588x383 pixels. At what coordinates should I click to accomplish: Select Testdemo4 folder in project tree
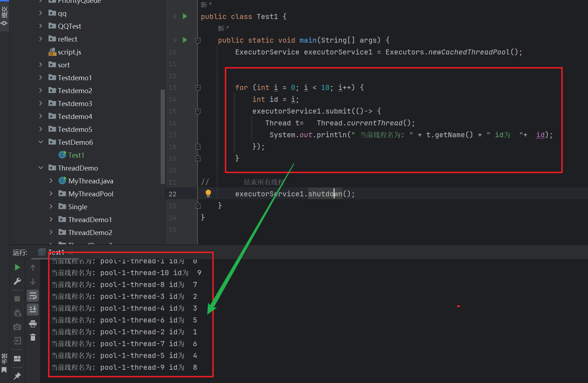coord(70,116)
